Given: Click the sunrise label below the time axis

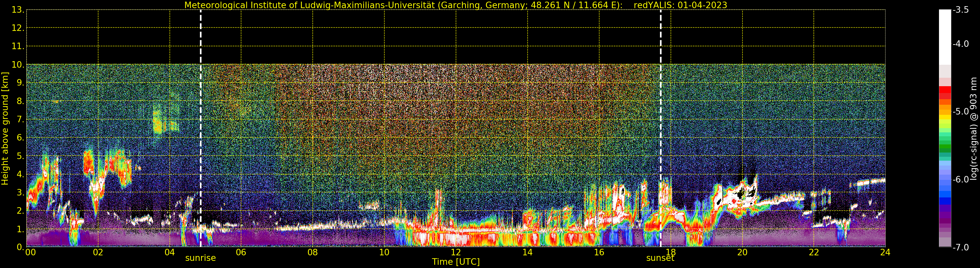Looking at the screenshot, I should [x=201, y=258].
